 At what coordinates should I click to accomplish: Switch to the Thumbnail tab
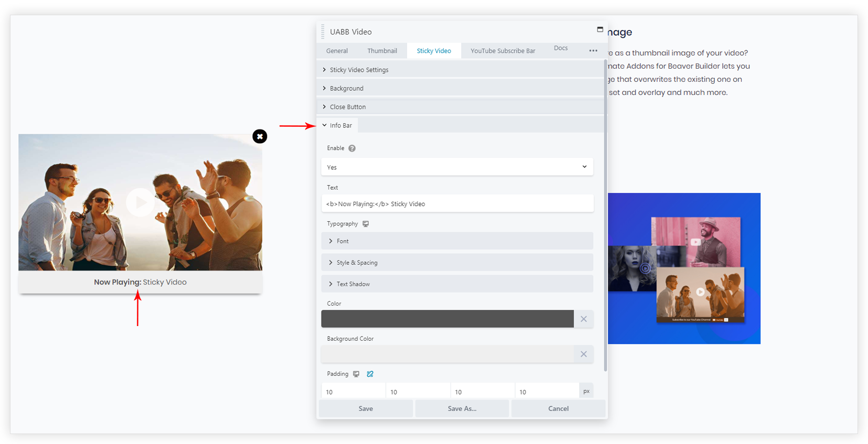pyautogui.click(x=382, y=51)
